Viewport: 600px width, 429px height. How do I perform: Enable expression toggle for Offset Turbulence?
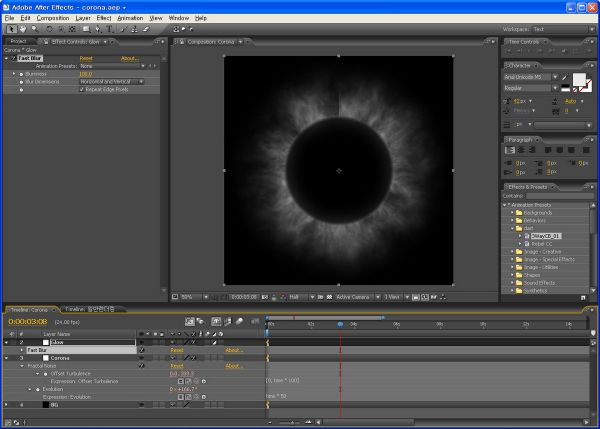coord(181,381)
